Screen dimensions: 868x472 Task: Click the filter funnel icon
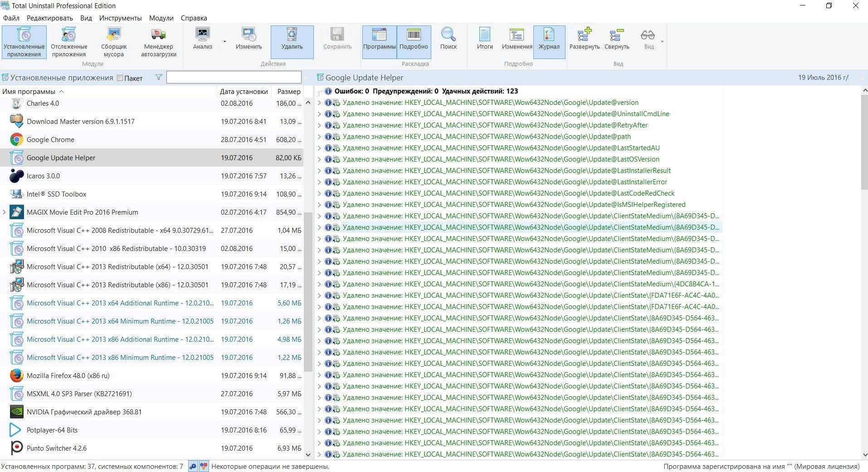click(x=159, y=78)
